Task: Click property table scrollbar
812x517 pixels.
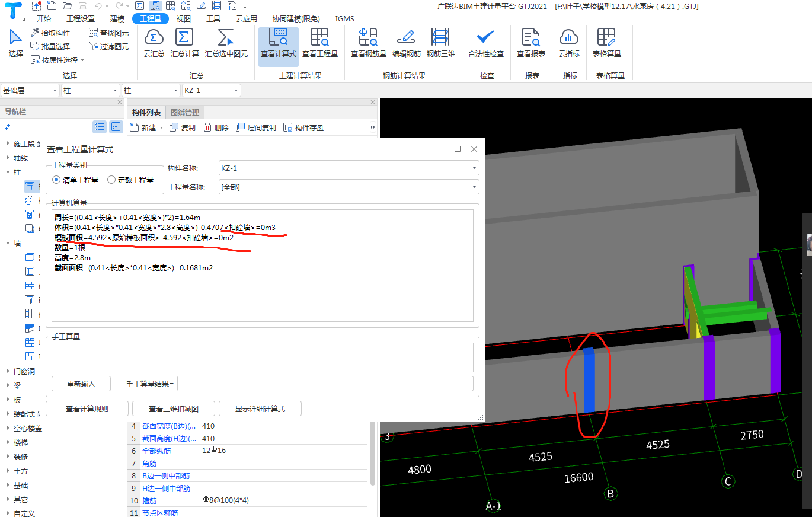Action: [373, 454]
